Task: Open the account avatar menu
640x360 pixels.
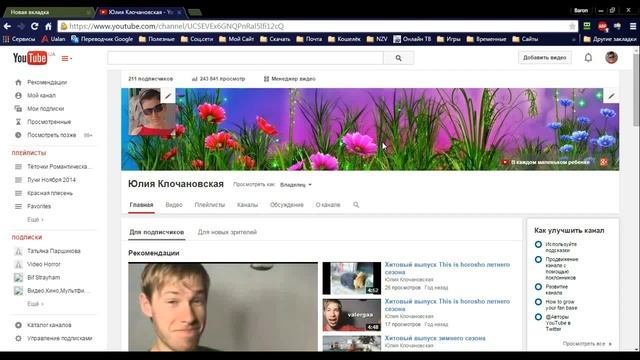Action: (x=611, y=58)
